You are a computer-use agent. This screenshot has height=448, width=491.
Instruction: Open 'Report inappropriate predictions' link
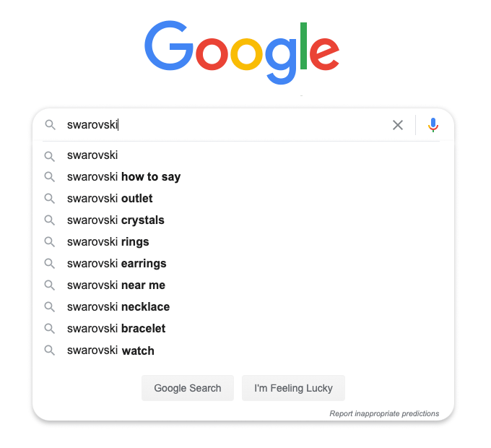tap(384, 413)
